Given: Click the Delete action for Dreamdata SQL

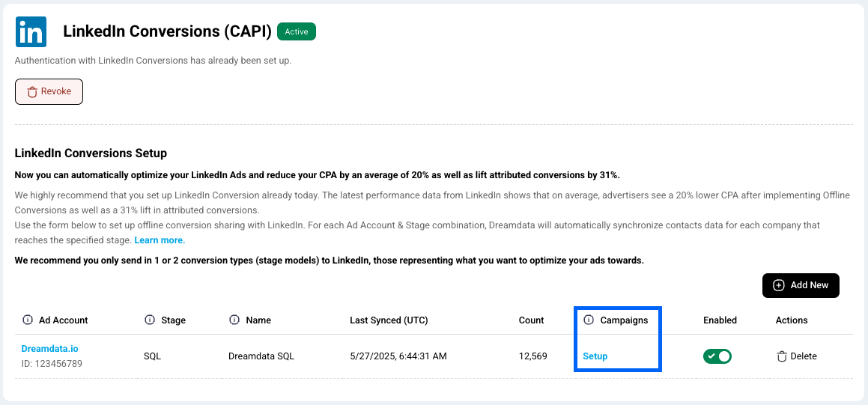Looking at the screenshot, I should point(797,356).
